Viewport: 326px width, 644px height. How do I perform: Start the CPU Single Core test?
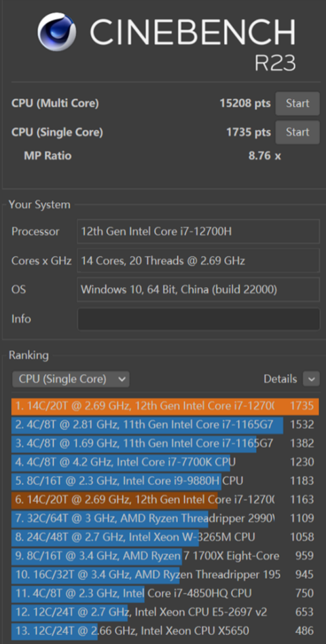pyautogui.click(x=297, y=132)
